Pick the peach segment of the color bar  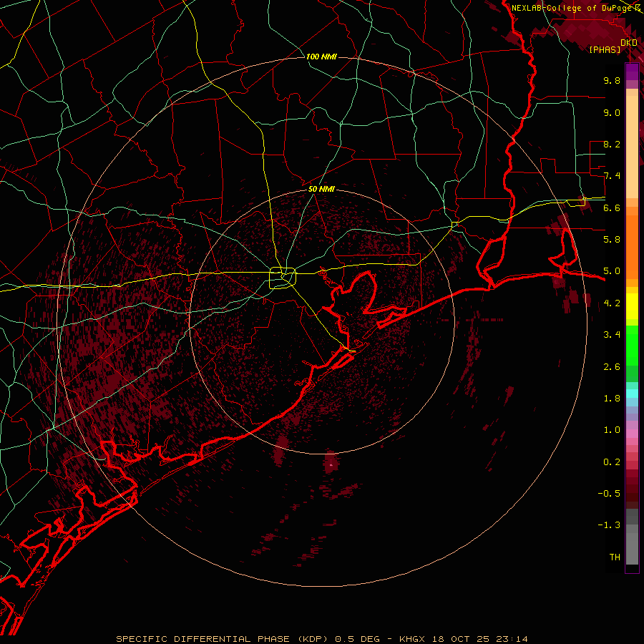632,148
